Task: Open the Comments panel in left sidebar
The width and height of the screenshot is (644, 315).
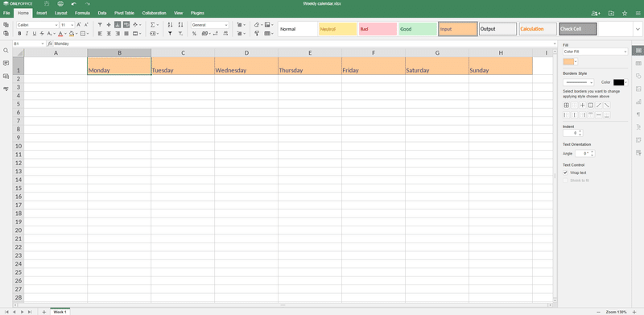Action: pos(6,64)
